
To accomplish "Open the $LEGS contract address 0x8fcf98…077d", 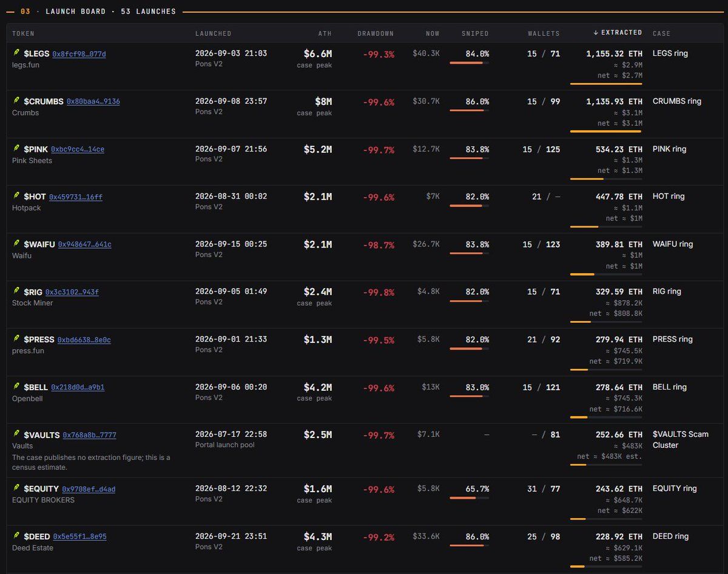I will click(79, 54).
